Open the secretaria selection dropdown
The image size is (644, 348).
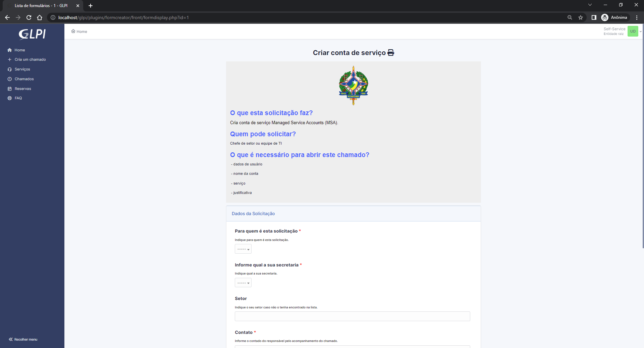click(243, 283)
